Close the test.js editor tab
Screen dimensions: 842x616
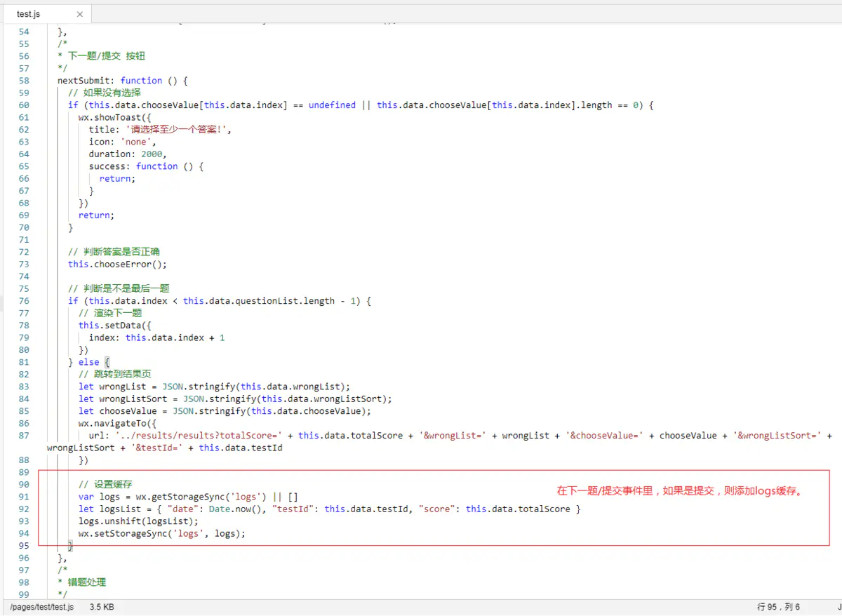click(x=79, y=14)
